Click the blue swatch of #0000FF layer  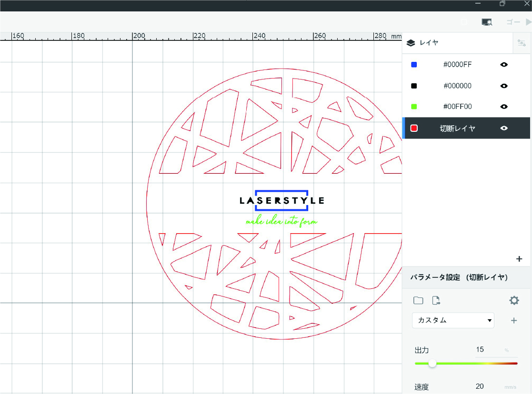[x=414, y=64]
